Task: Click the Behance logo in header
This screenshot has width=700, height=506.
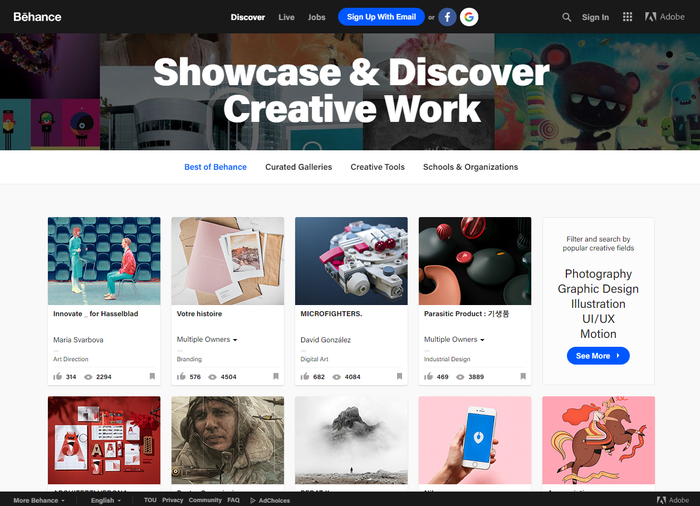Action: [x=38, y=17]
